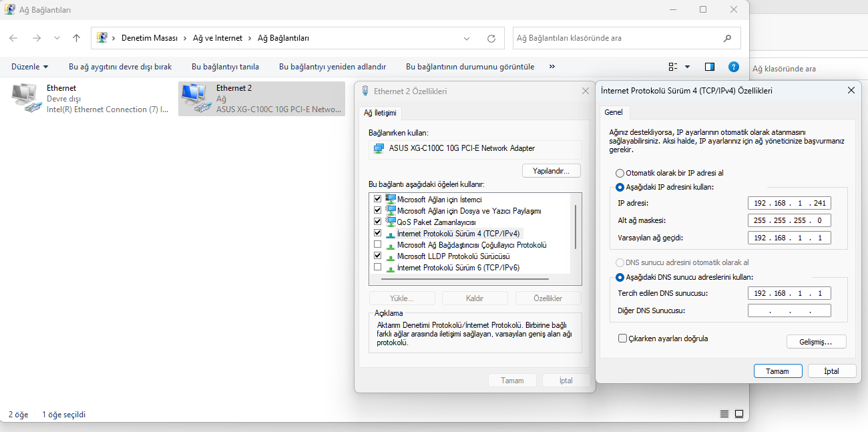Select Otomatik olarak bir IP adresi al
868x432 pixels.
(620, 173)
